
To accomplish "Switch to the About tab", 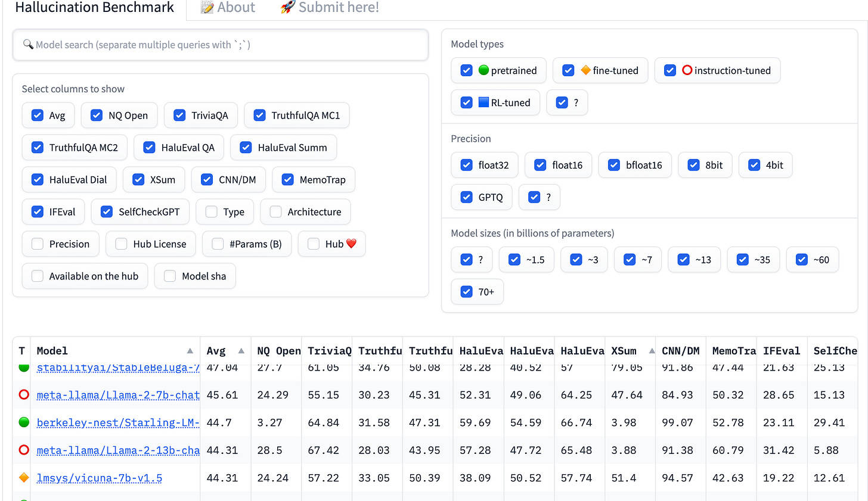I will (x=228, y=8).
